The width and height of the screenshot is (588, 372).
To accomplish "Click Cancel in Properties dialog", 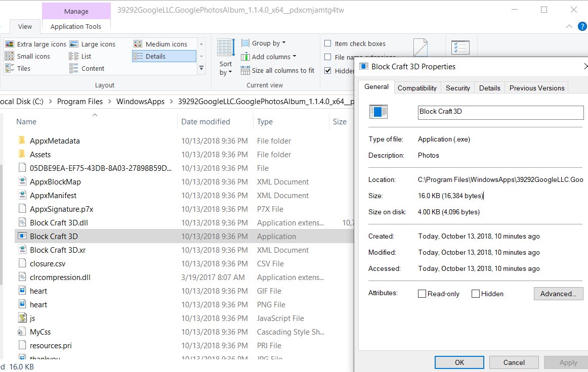I will (x=514, y=362).
